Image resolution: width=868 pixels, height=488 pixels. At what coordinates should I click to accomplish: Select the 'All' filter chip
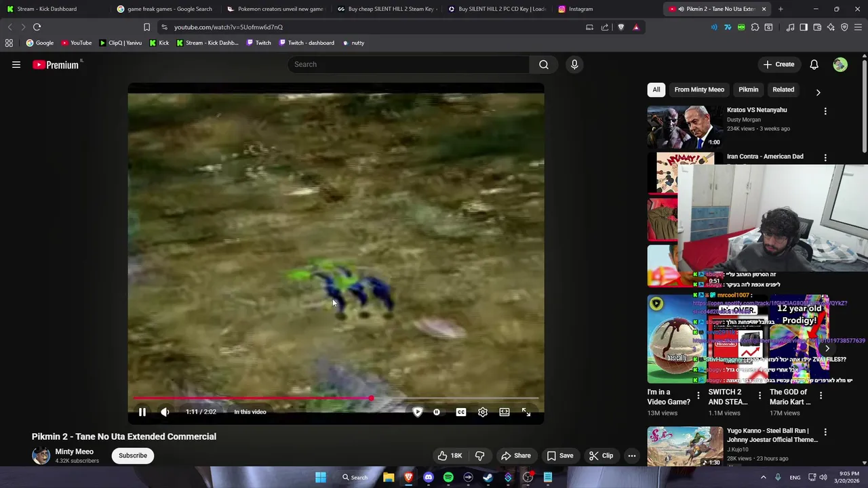(x=656, y=89)
